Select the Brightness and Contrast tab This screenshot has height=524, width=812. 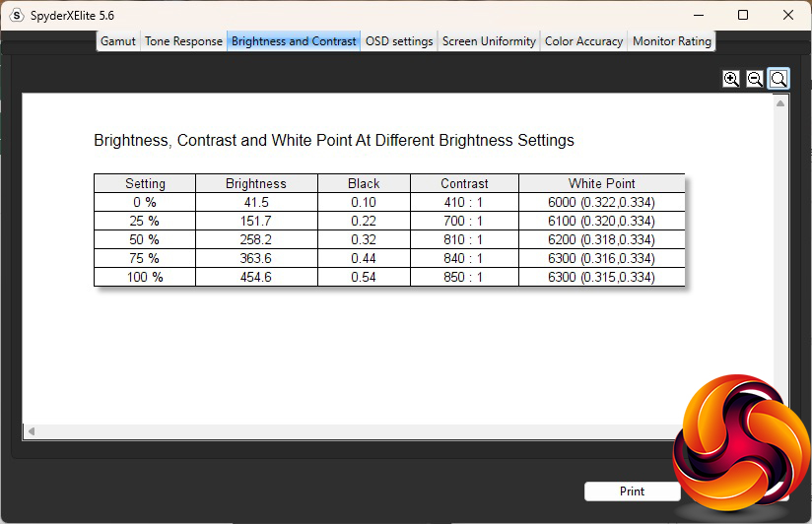[294, 41]
